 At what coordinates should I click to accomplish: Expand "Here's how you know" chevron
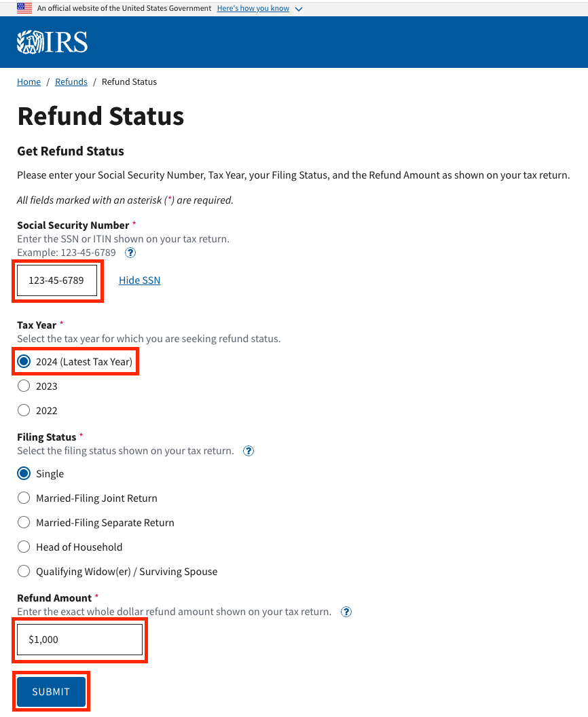(x=299, y=9)
